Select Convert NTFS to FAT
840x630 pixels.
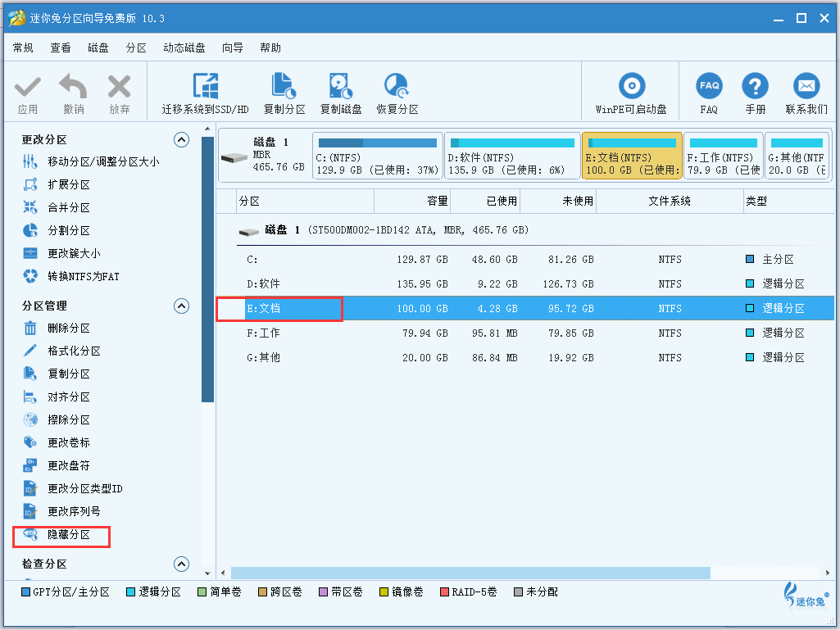coord(70,276)
